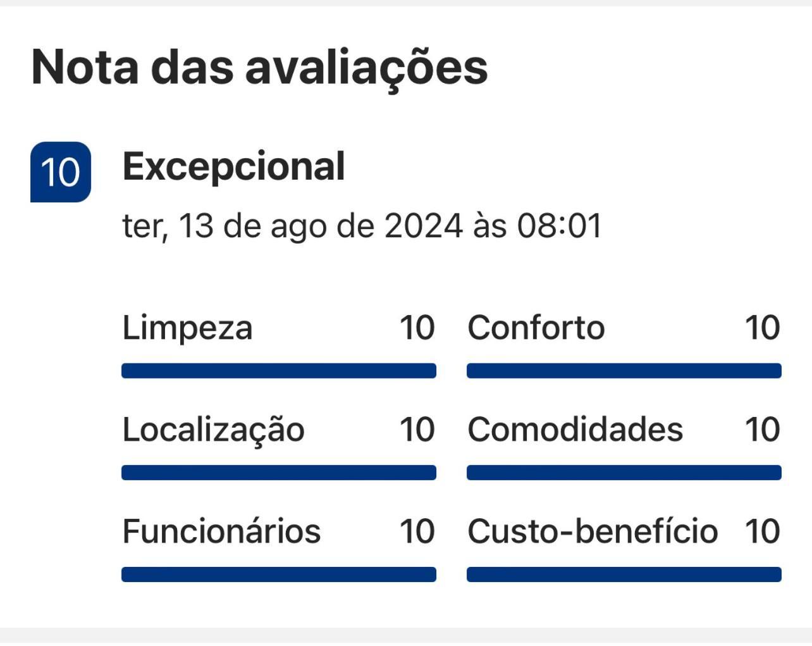
Task: Click the review date ter, 13 de ago
Action: pyautogui.click(x=362, y=226)
